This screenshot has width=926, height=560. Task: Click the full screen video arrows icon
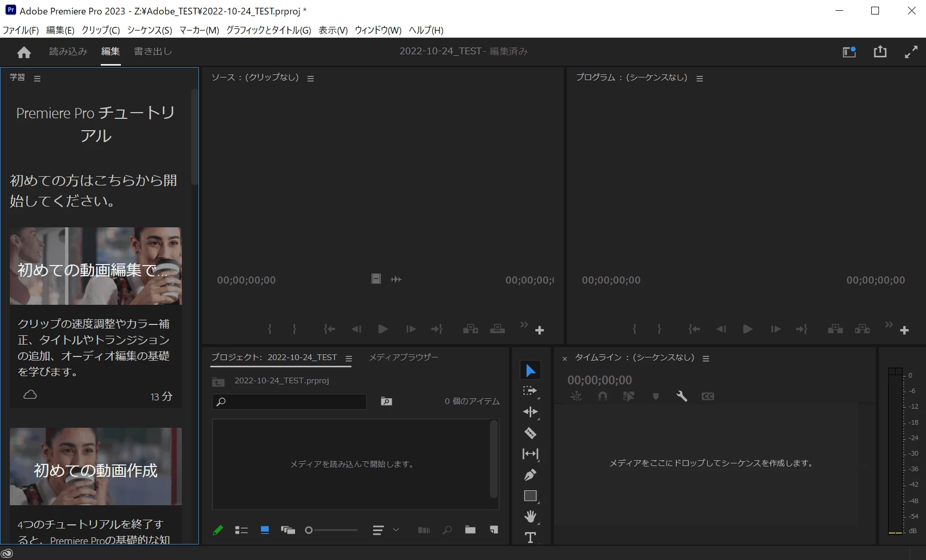coord(911,52)
